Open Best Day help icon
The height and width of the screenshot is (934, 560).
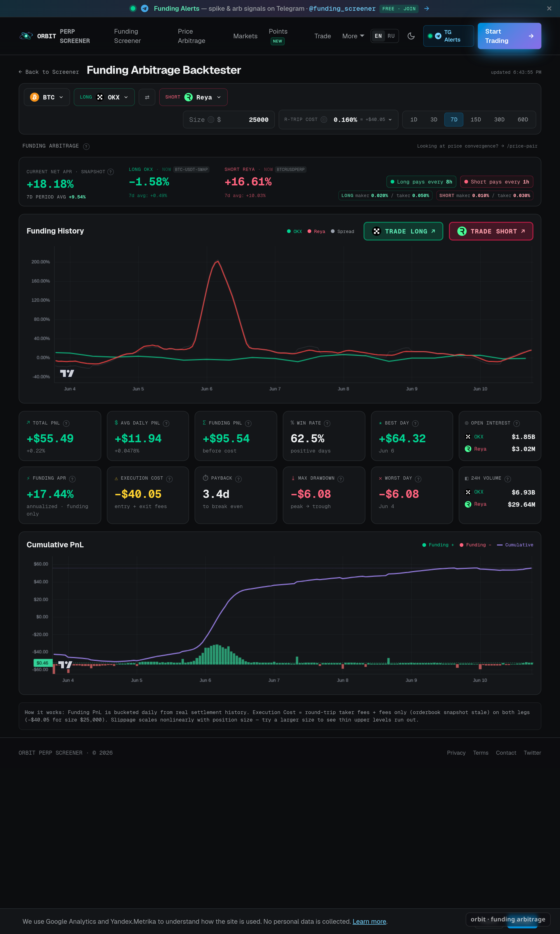(415, 424)
